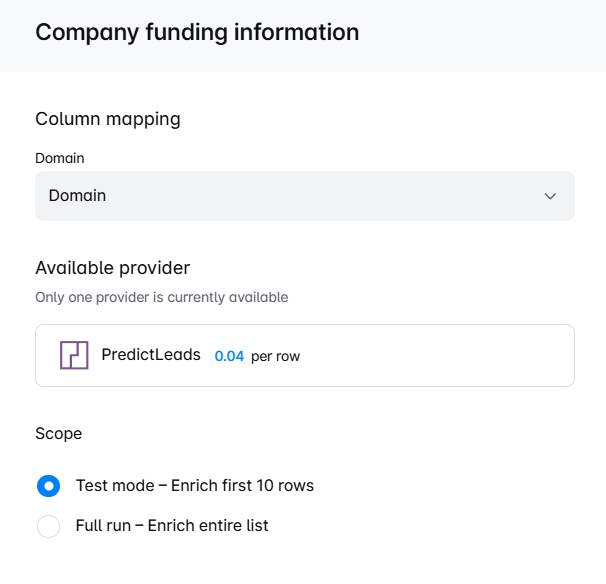
Task: Click the chevron arrow in the Domain dropdown
Action: [x=550, y=196]
